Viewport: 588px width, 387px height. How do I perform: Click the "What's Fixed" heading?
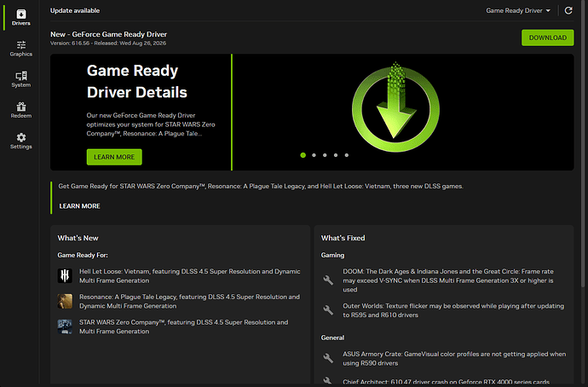(343, 238)
